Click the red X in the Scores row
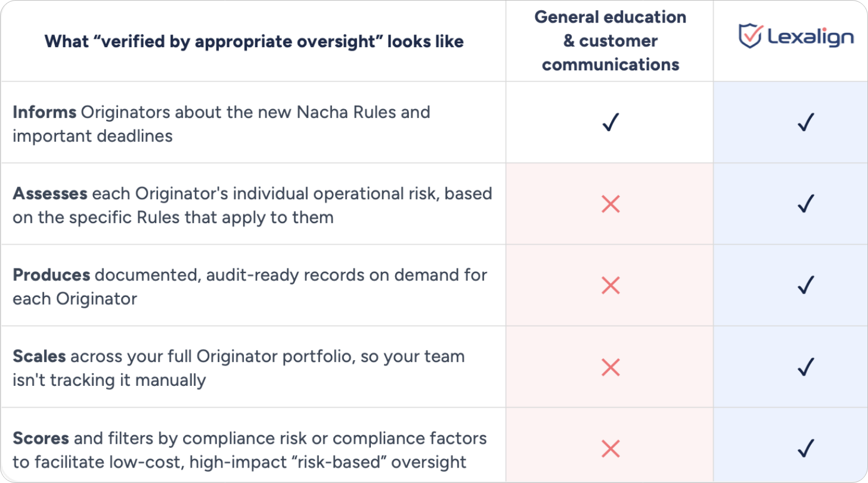Image resolution: width=868 pixels, height=483 pixels. coord(610,448)
